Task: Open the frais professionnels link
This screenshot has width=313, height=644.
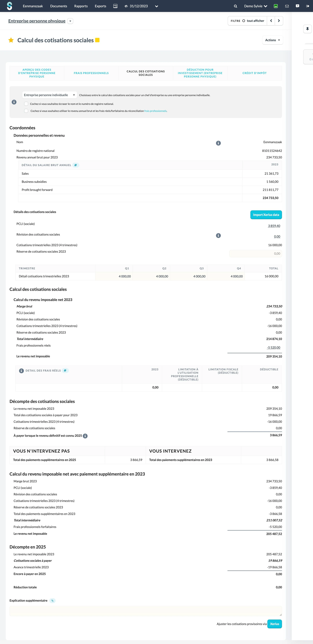Action: click(155, 111)
